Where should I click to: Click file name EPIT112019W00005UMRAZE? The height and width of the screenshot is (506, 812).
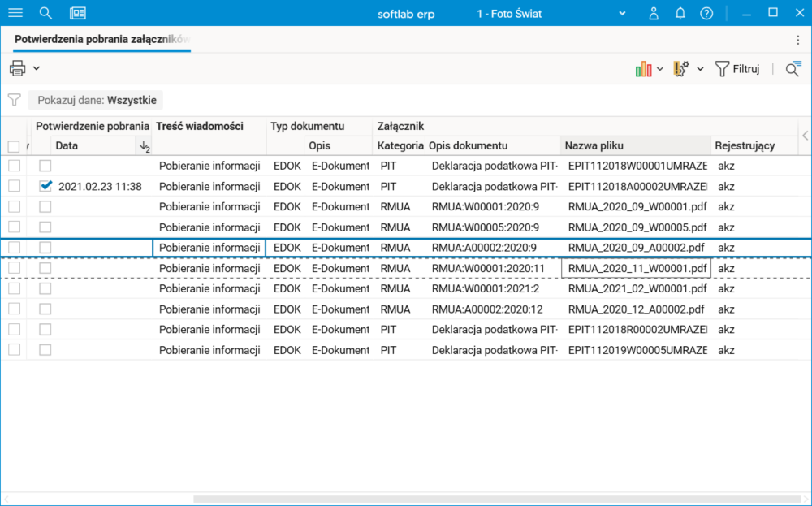(637, 350)
